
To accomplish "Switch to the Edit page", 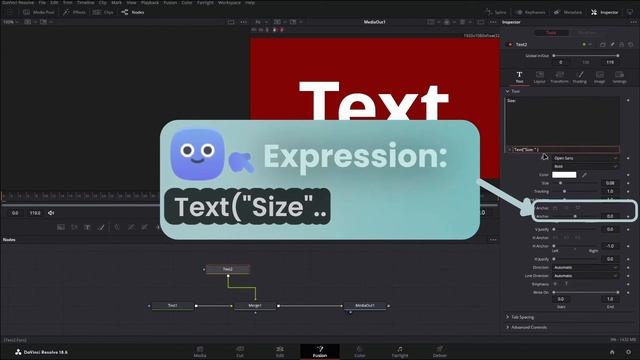I will pyautogui.click(x=280, y=352).
